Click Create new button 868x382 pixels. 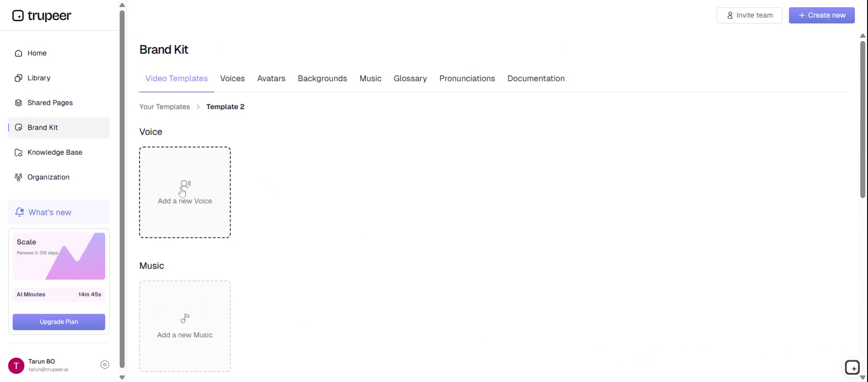(x=822, y=15)
